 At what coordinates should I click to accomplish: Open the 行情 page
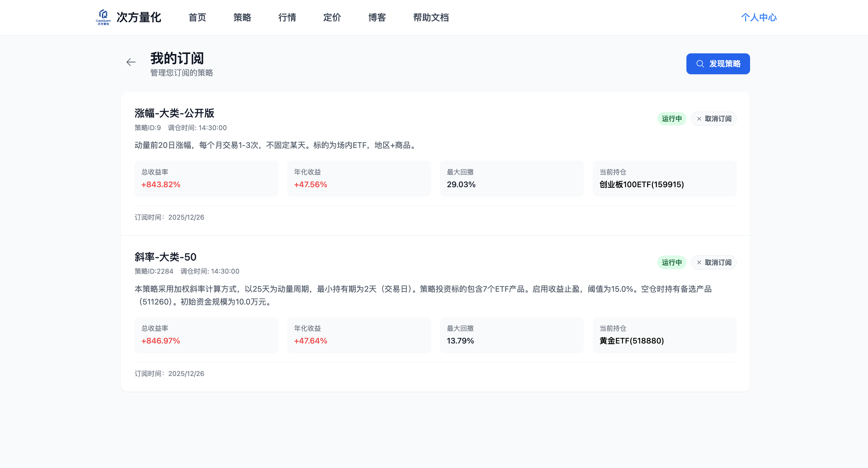click(x=287, y=17)
